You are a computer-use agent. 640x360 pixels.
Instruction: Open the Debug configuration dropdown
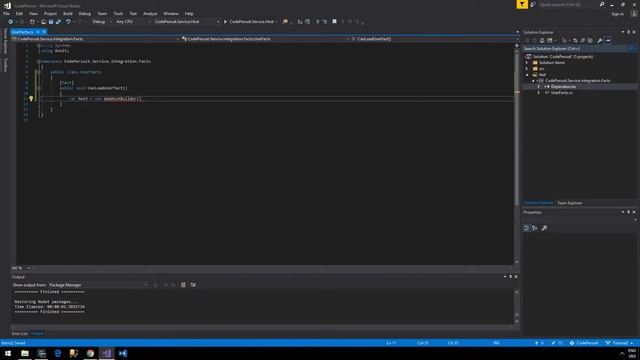102,22
